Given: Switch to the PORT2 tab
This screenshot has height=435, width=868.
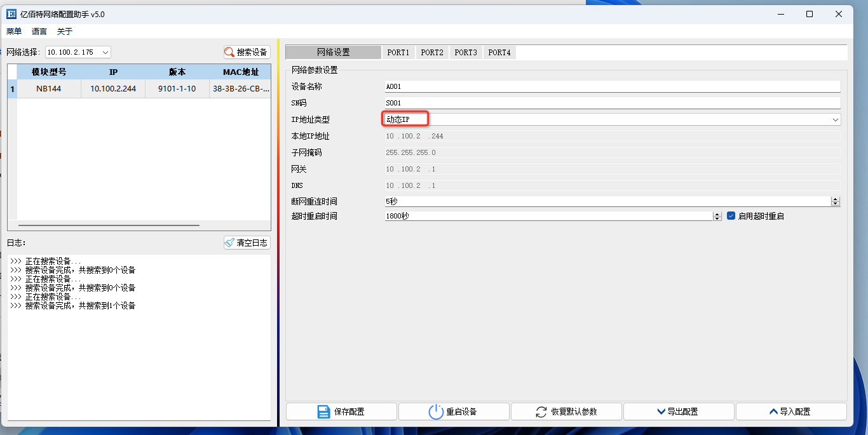Looking at the screenshot, I should pos(432,52).
